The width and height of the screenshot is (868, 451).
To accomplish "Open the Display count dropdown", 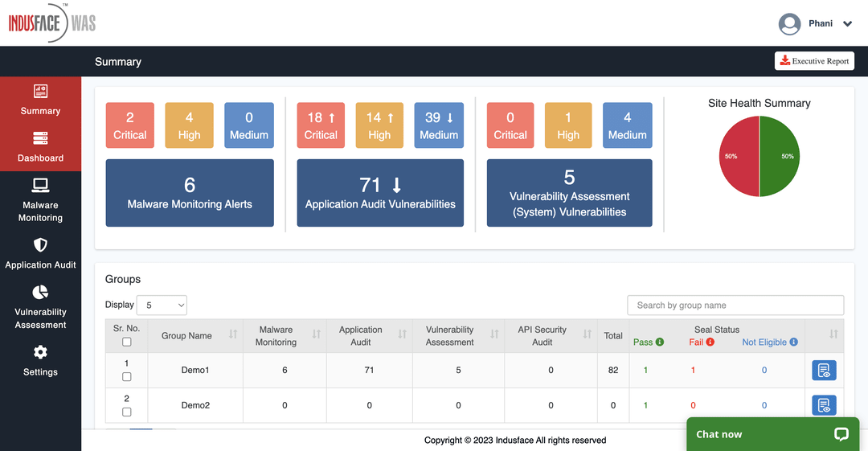I will [162, 305].
